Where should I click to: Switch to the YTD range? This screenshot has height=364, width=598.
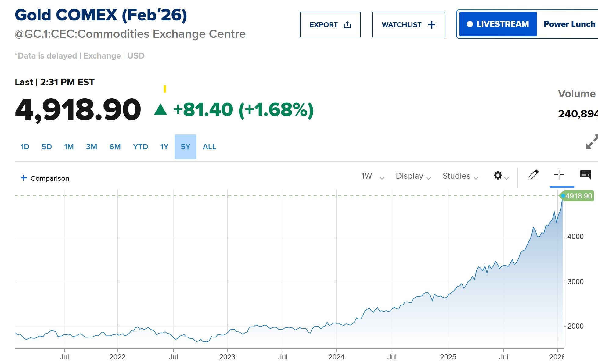point(140,147)
